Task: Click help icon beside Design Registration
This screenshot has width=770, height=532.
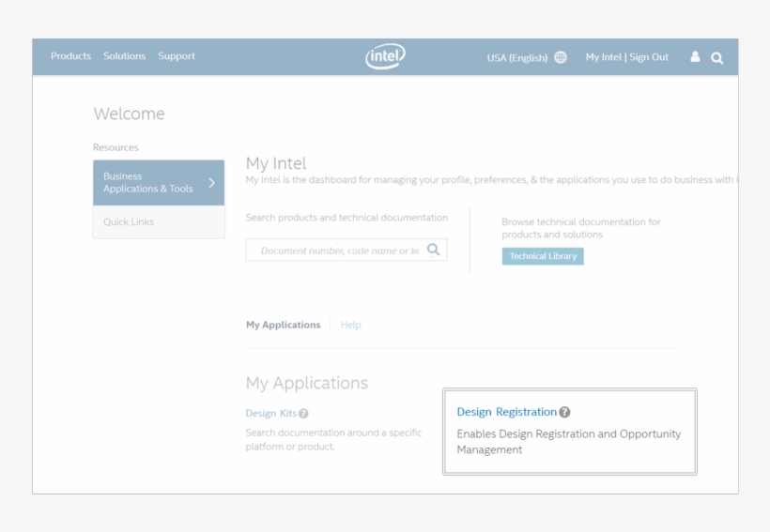Action: (564, 412)
